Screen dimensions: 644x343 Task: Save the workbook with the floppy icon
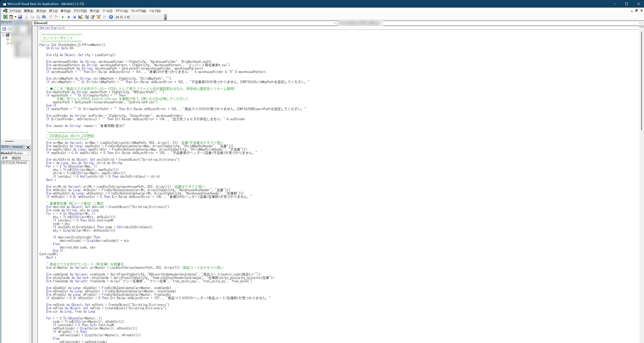(x=20, y=17)
